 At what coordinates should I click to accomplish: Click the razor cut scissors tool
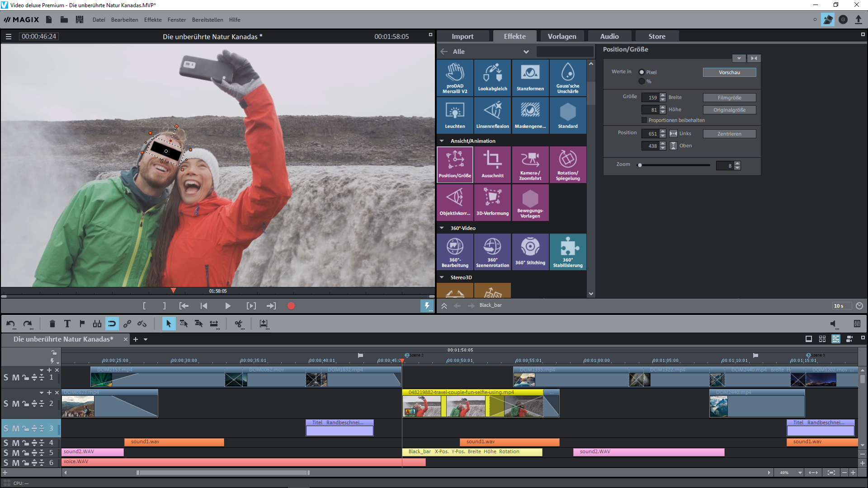pyautogui.click(x=238, y=324)
